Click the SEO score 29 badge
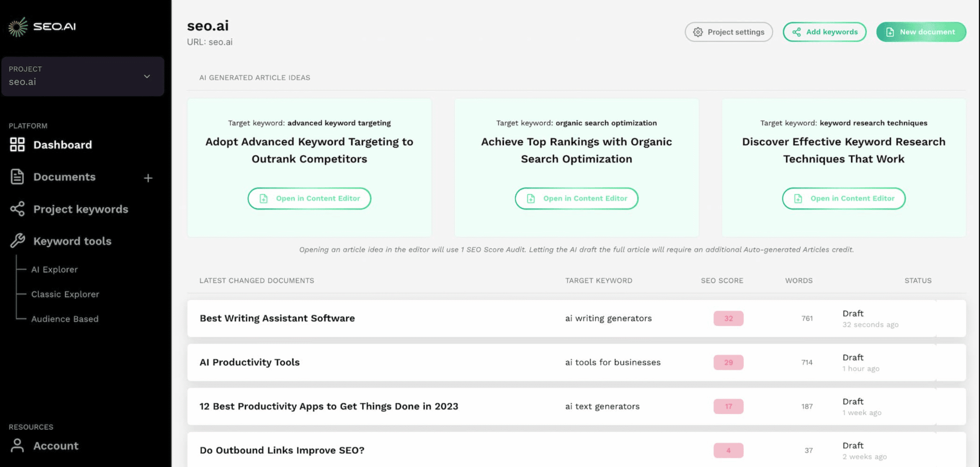 click(x=728, y=362)
